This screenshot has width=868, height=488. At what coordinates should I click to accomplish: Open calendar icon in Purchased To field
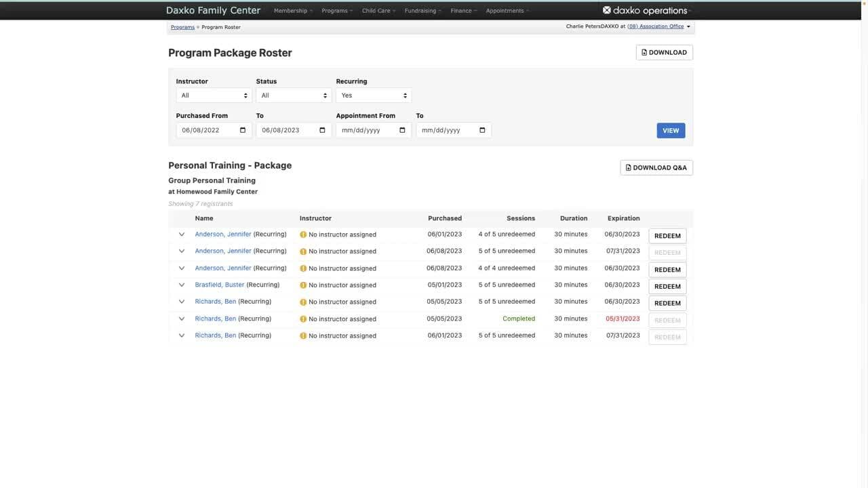[x=322, y=130]
